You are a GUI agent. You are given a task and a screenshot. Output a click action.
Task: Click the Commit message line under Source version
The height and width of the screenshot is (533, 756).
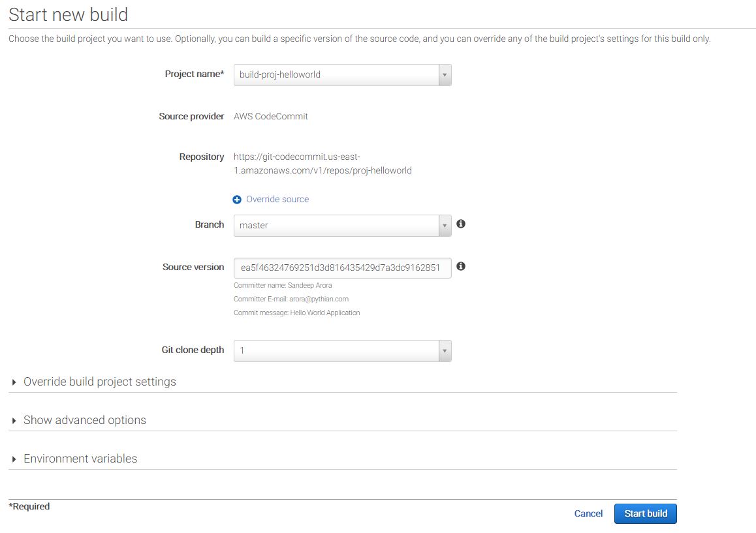[x=296, y=312]
